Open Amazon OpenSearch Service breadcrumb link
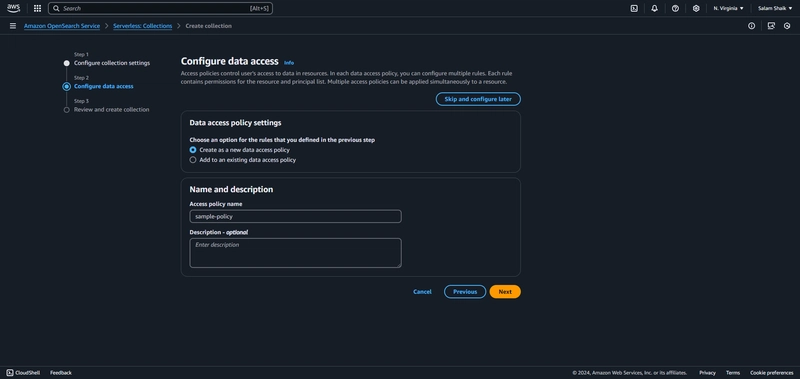800x379 pixels. pos(62,26)
